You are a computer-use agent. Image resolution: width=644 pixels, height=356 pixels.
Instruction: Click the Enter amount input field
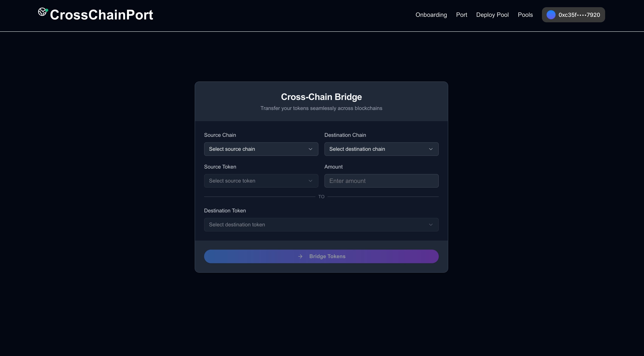tap(381, 181)
